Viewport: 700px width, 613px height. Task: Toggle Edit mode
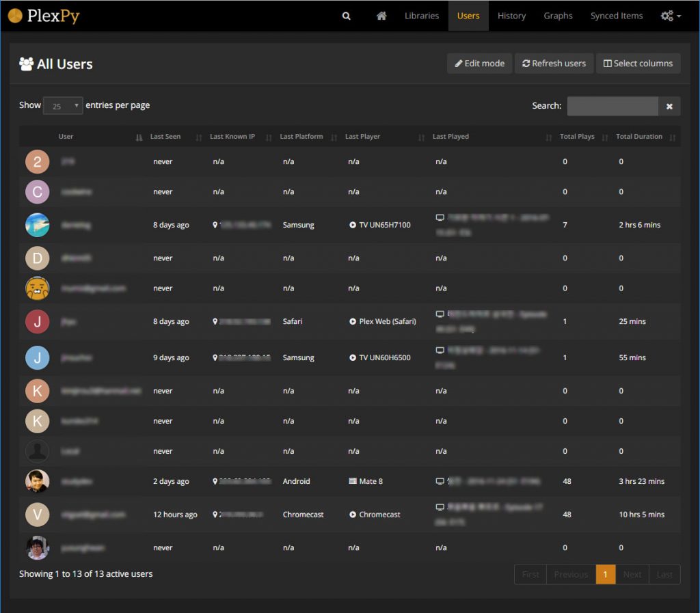point(479,64)
